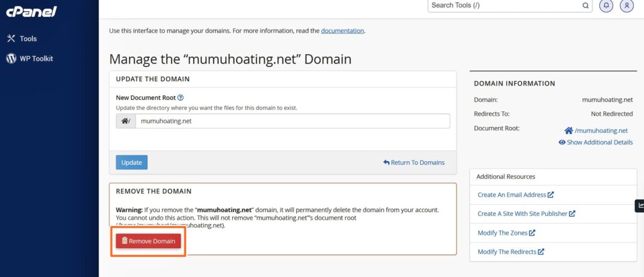Viewport: 644px width, 277px height.
Task: Open the notifications bell icon
Action: point(607,6)
